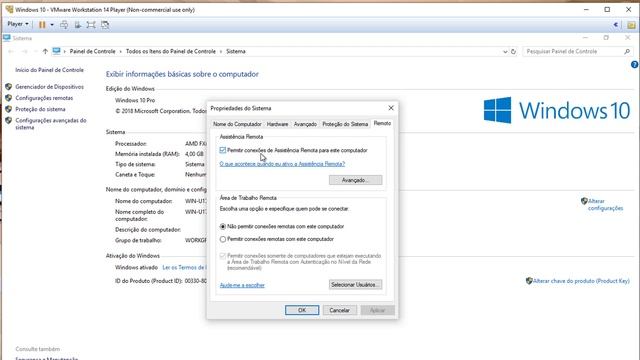The height and width of the screenshot is (360, 640).
Task: Click the up arrow in the address bar
Action: click(45, 51)
